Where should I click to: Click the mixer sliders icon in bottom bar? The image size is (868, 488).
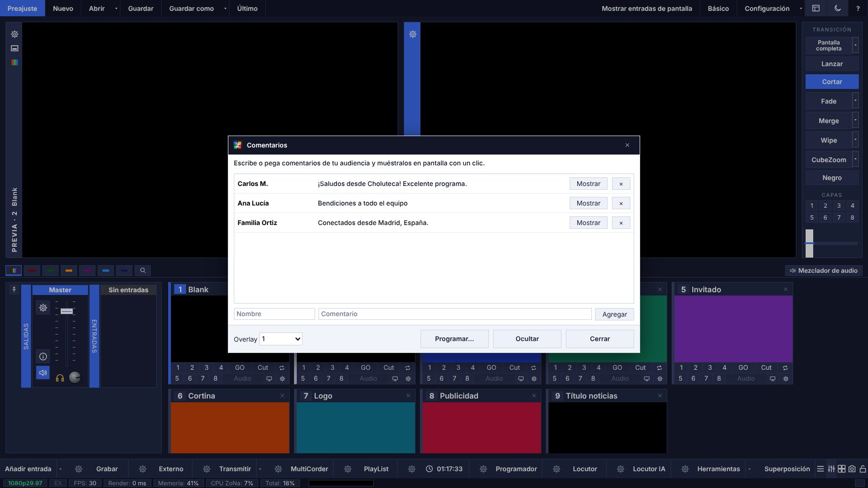[x=831, y=469]
